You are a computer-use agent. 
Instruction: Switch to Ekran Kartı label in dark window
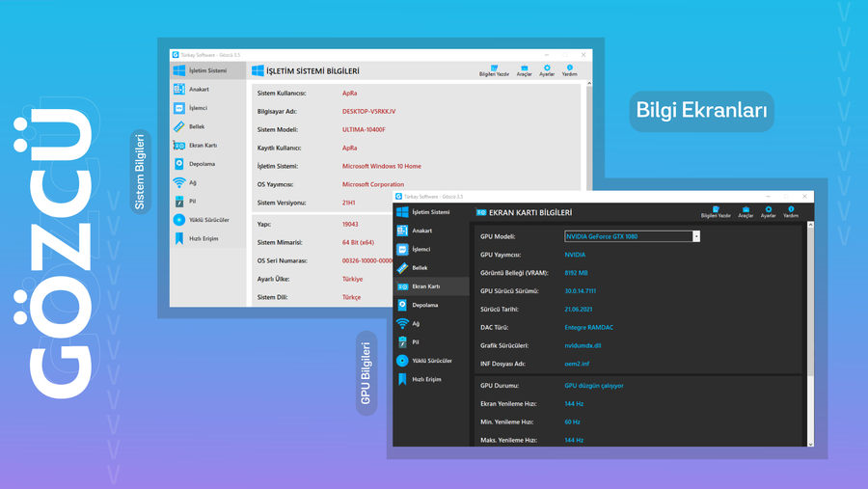[x=426, y=286]
